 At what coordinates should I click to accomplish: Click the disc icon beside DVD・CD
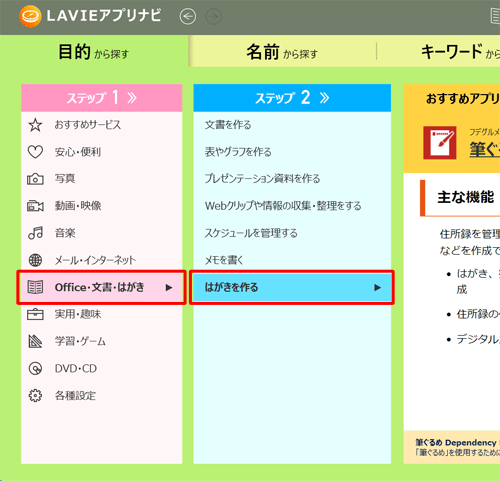[x=35, y=369]
